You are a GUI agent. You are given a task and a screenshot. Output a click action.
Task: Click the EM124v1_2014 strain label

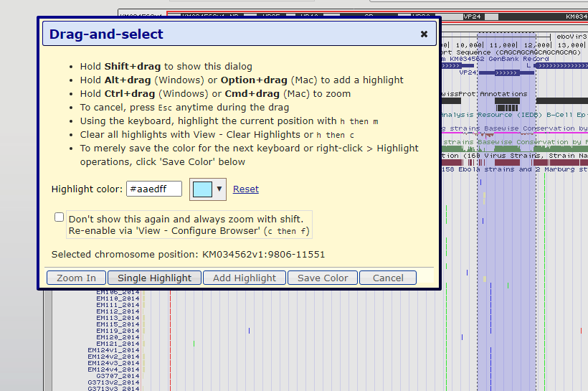(113, 350)
